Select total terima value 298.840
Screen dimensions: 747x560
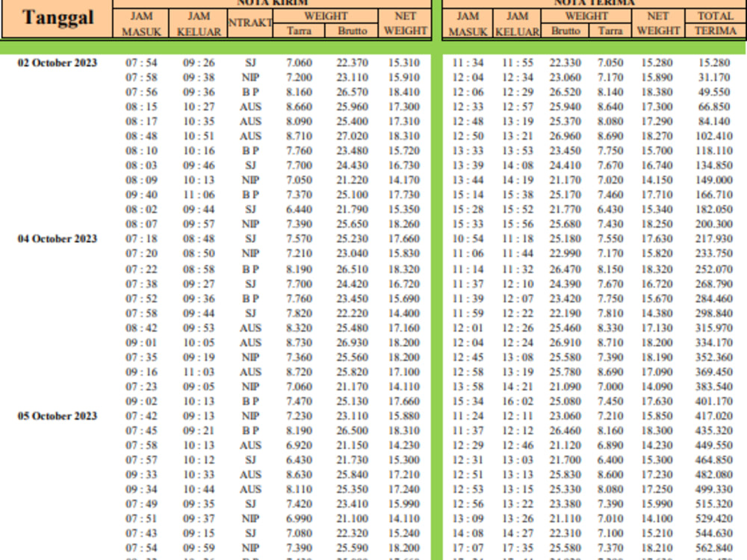pos(714,314)
